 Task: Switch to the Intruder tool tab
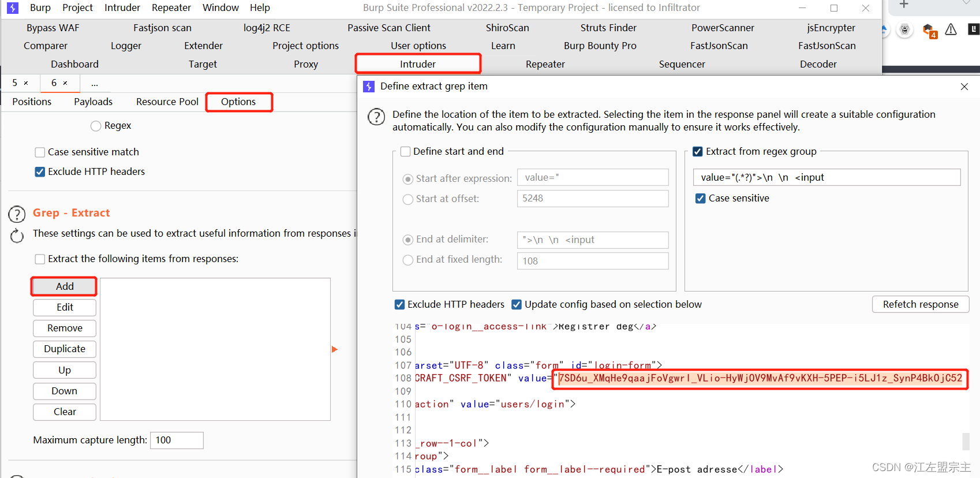click(418, 64)
